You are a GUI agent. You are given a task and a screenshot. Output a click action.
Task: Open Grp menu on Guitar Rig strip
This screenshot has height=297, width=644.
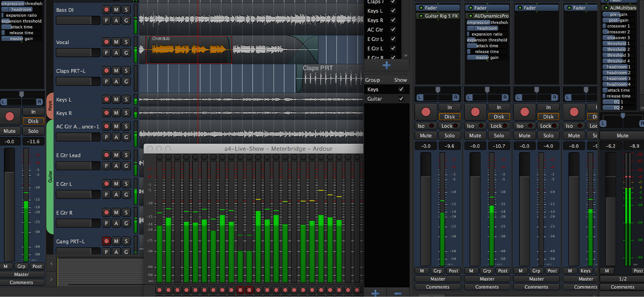click(437, 271)
